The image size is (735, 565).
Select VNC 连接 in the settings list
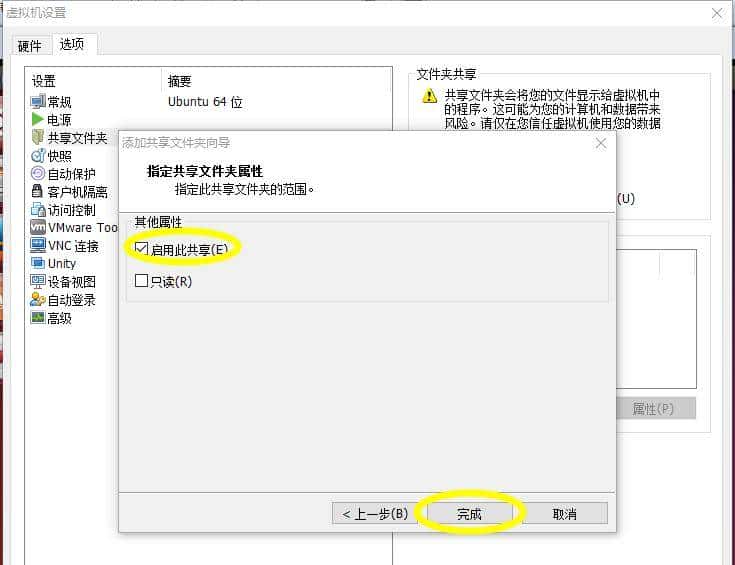coord(73,246)
